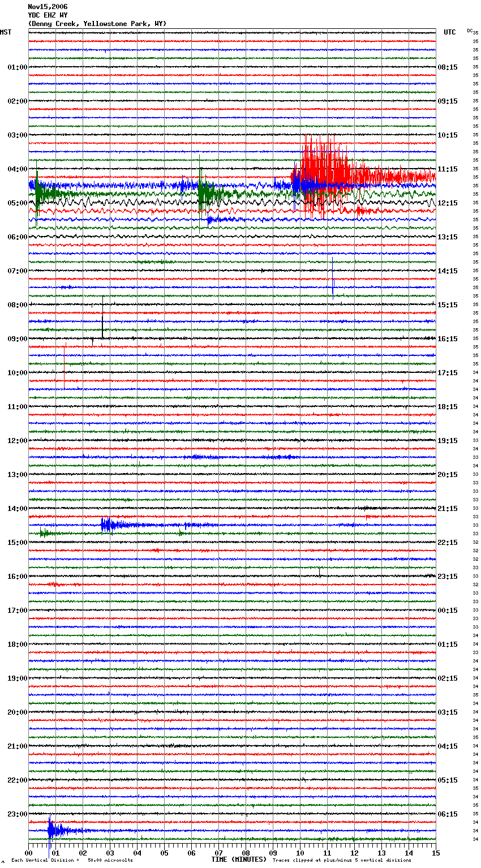This screenshot has height=868, width=481.
Task: Click the Each Vertical Division 50.00 microvolts note
Action: click(x=72, y=860)
